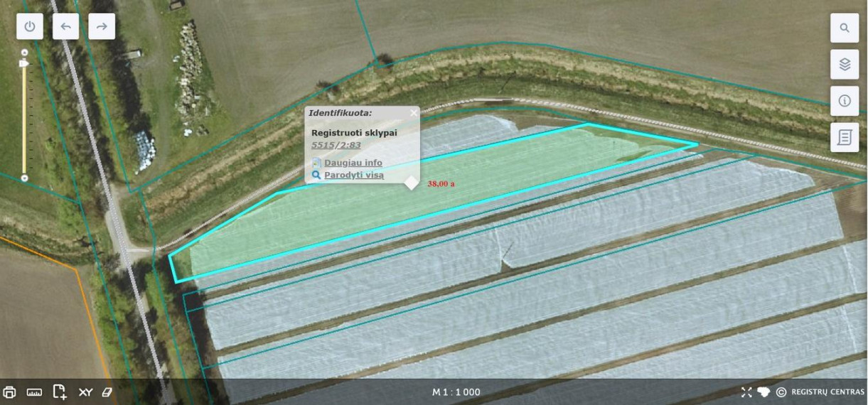Go to next map view arrow
Viewport: 868px width, 405px height.
point(102,26)
